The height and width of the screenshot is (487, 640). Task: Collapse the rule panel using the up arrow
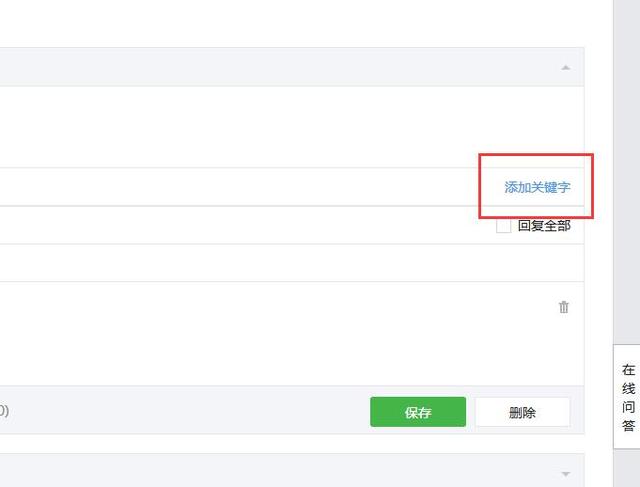[x=565, y=67]
